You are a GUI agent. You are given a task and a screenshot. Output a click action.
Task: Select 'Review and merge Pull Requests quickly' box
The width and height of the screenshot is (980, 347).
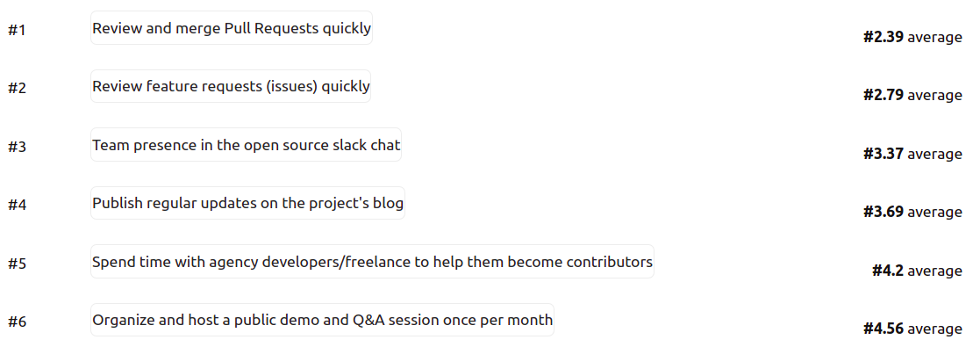tap(232, 28)
